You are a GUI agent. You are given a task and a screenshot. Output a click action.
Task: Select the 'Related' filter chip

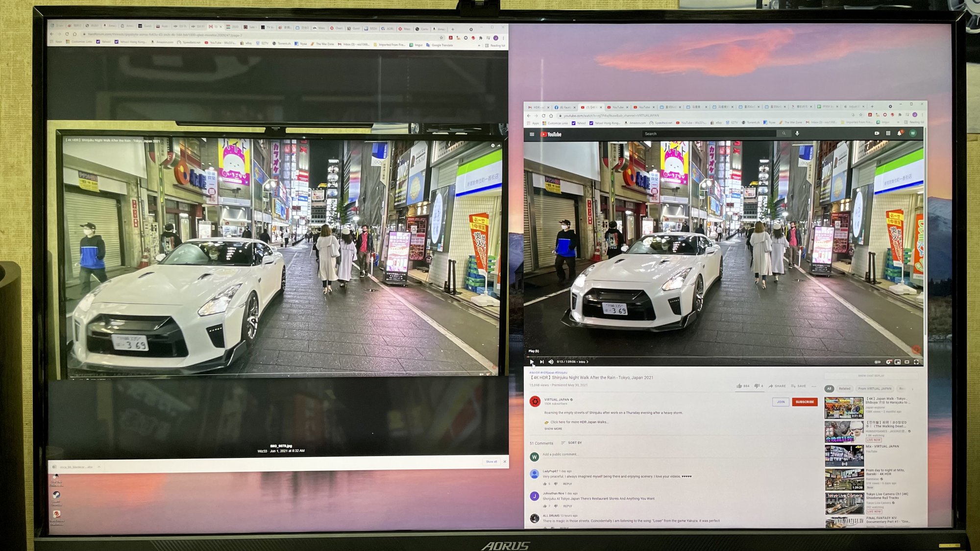pos(845,388)
